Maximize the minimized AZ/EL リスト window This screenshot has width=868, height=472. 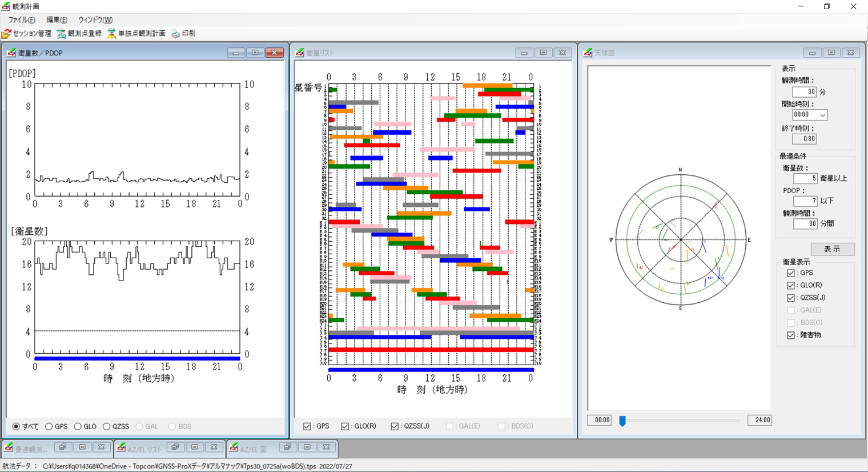(x=195, y=447)
